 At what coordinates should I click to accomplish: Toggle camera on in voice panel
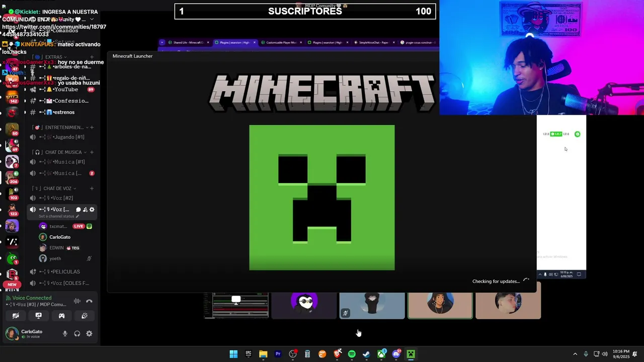click(16, 316)
